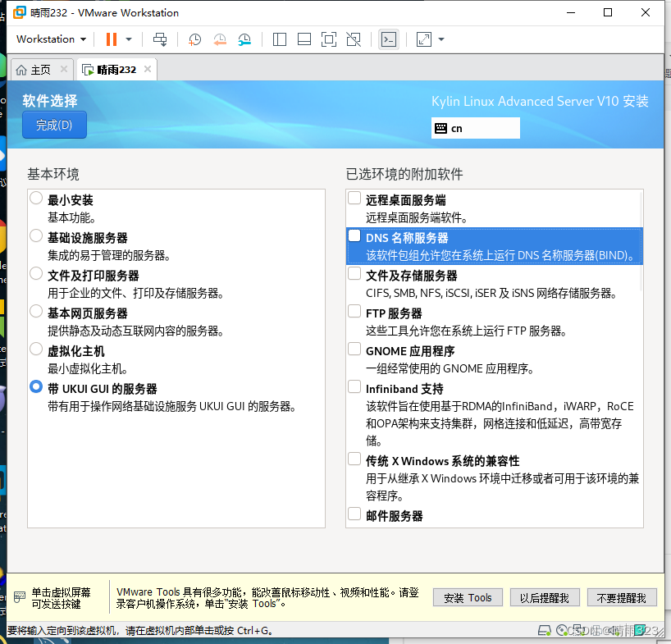Viewport: 671px width, 644px height.
Task: Open the snapshot manager icon
Action: [x=244, y=40]
